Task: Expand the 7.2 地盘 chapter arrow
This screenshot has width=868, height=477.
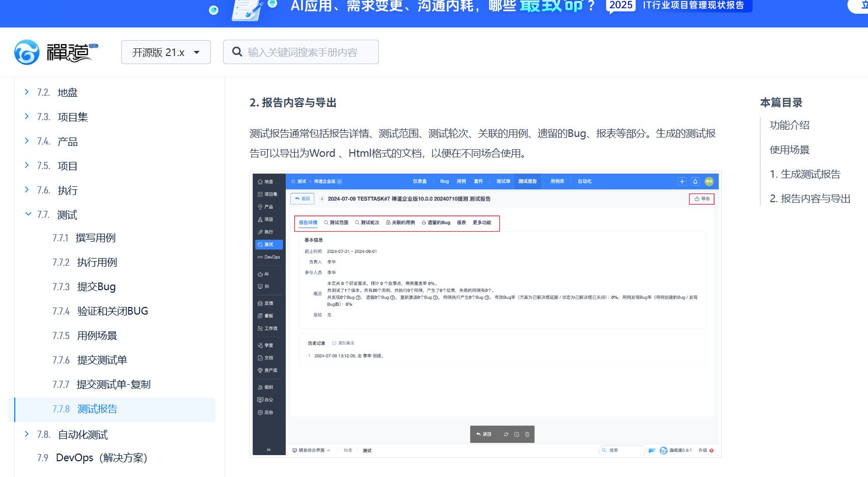Action: tap(27, 92)
